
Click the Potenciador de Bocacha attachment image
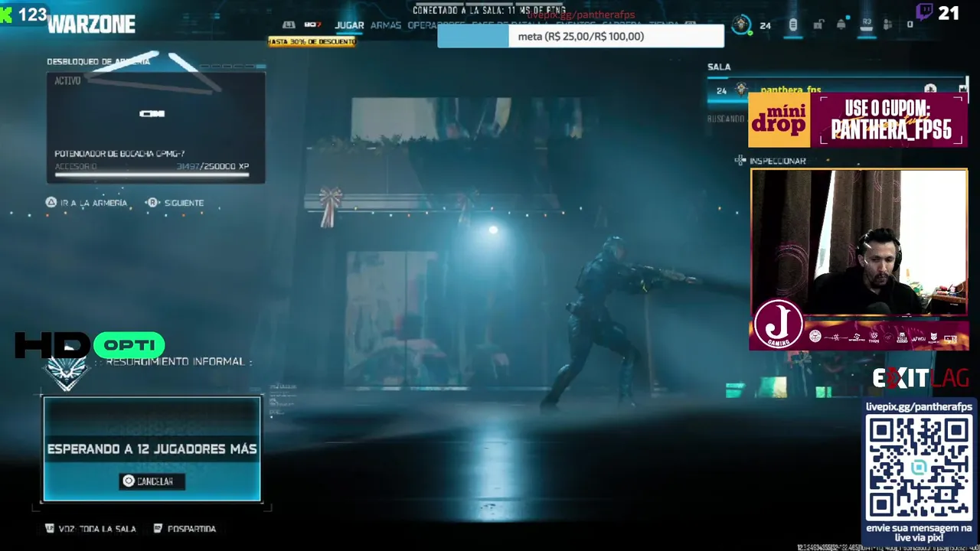(x=152, y=114)
